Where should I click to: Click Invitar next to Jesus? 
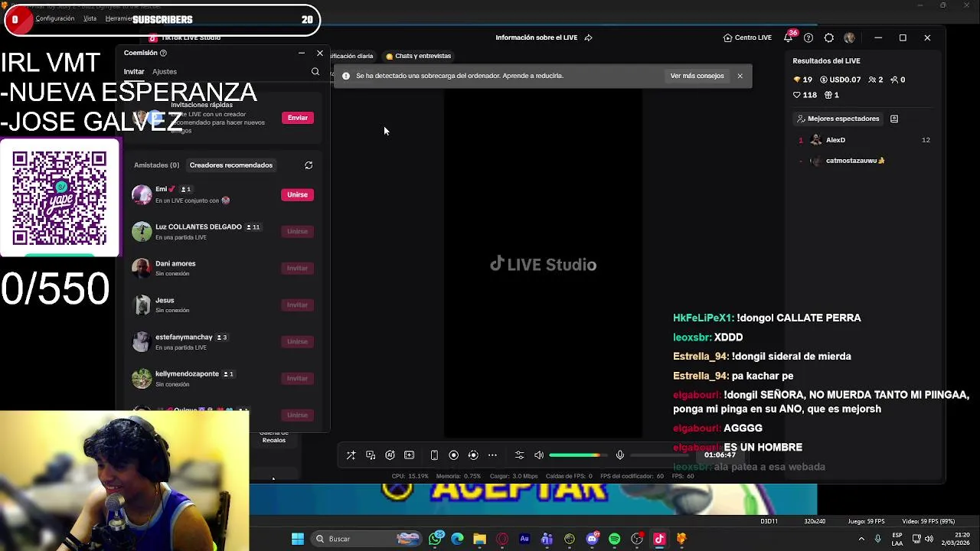tap(297, 305)
